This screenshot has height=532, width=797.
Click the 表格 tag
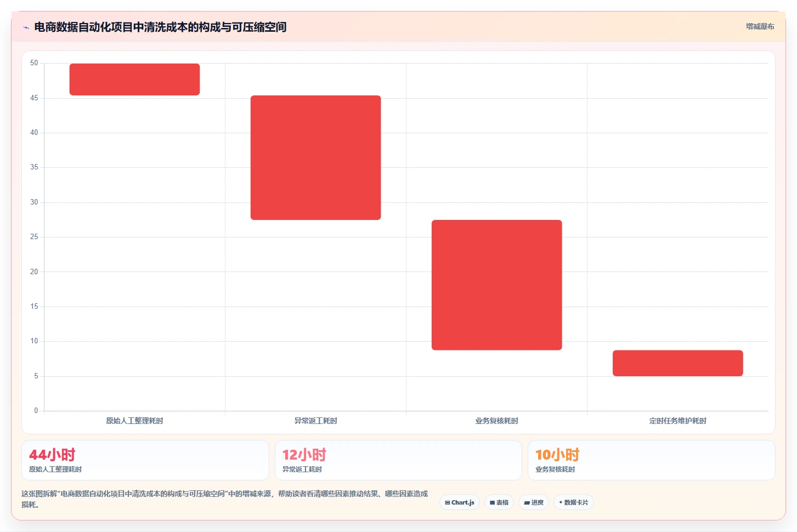[499, 502]
